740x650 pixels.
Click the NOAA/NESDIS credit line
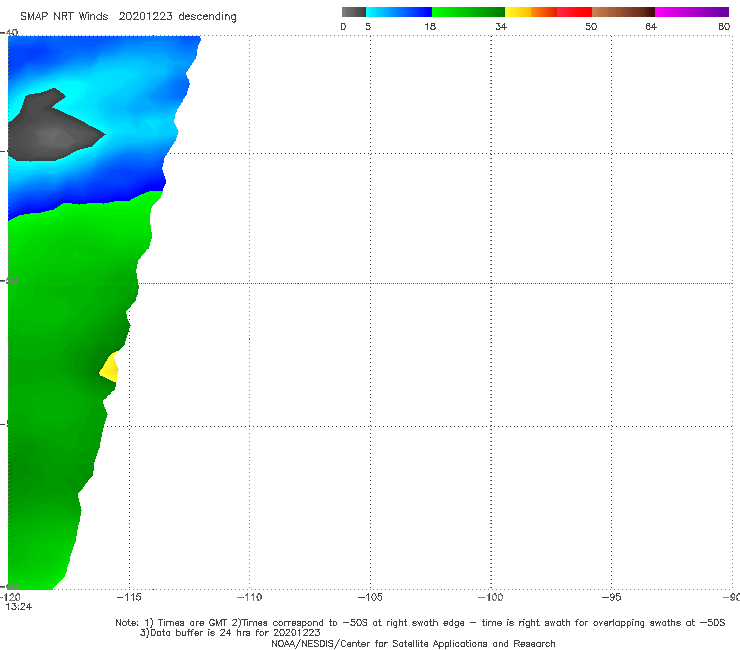(413, 643)
